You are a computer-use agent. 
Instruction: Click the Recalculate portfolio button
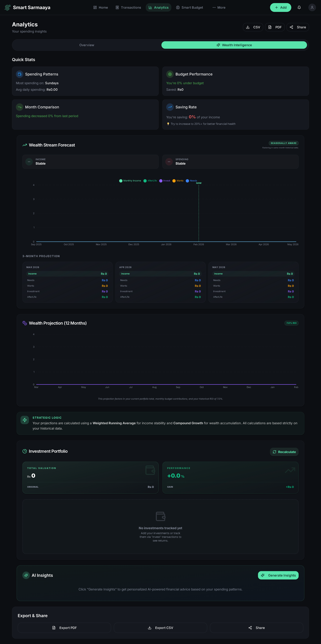tap(284, 452)
